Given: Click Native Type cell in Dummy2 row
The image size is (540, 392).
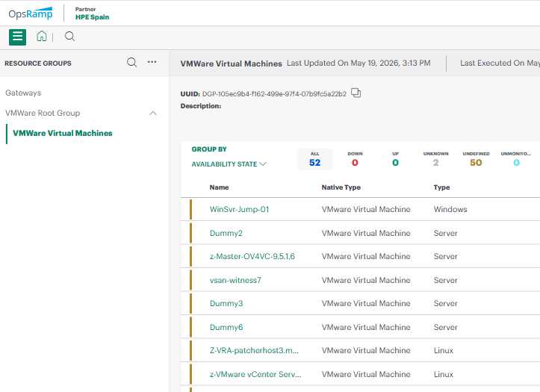Looking at the screenshot, I should (x=366, y=233).
